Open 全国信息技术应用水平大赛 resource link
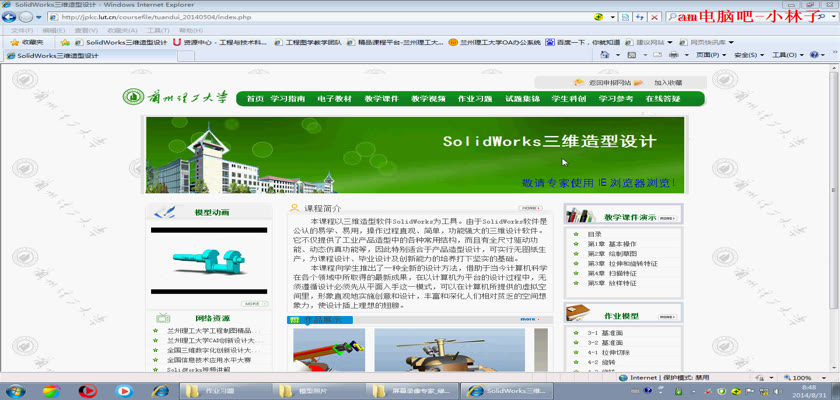The height and width of the screenshot is (400, 840). click(x=209, y=360)
